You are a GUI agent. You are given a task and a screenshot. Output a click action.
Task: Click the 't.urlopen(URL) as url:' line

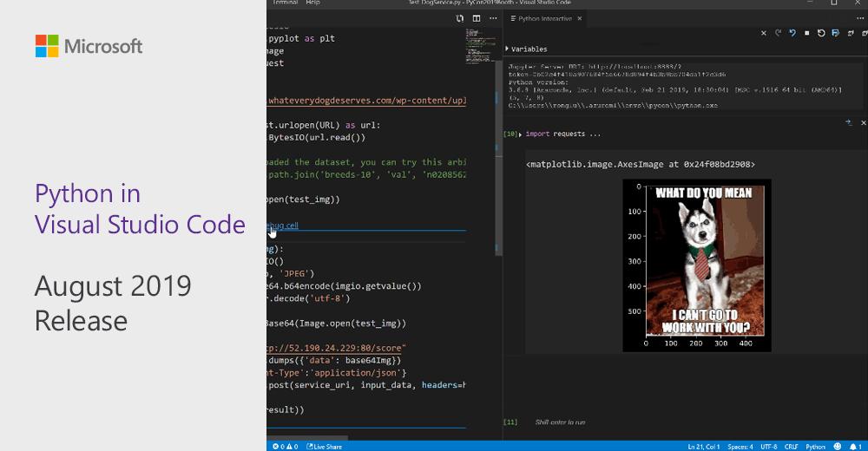[x=323, y=126]
